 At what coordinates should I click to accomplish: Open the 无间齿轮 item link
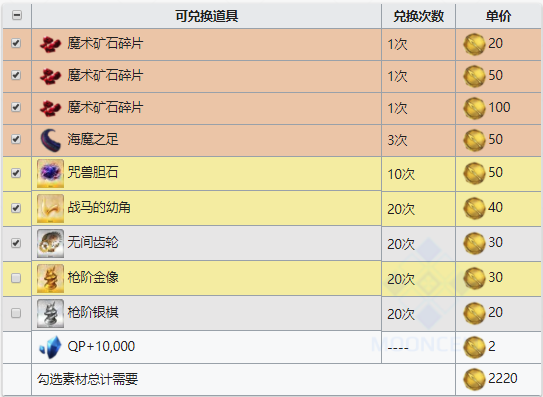93,242
